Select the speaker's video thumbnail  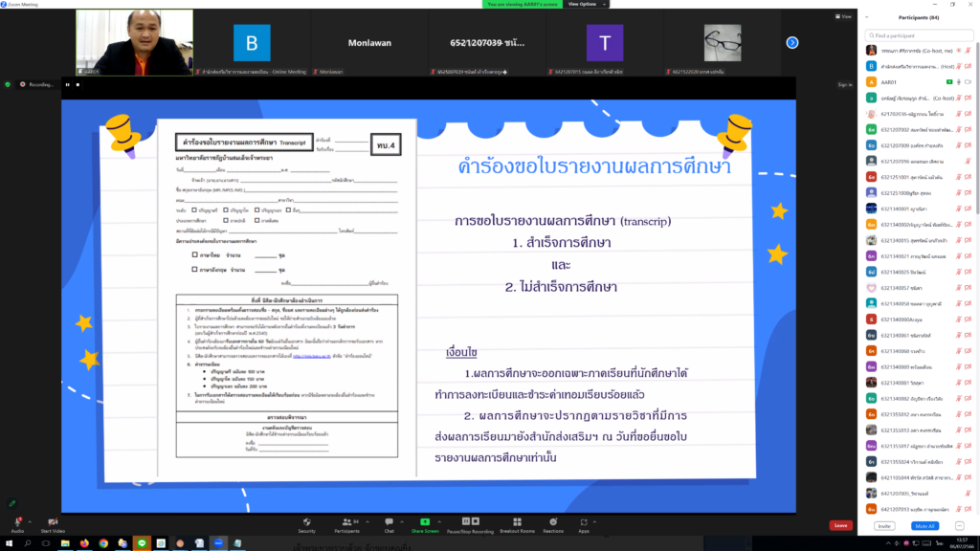[x=134, y=42]
